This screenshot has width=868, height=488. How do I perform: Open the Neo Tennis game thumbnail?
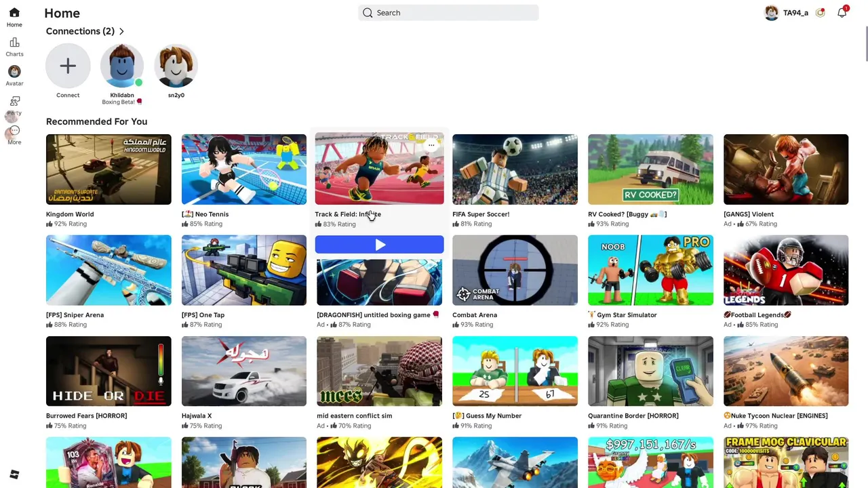(x=244, y=169)
